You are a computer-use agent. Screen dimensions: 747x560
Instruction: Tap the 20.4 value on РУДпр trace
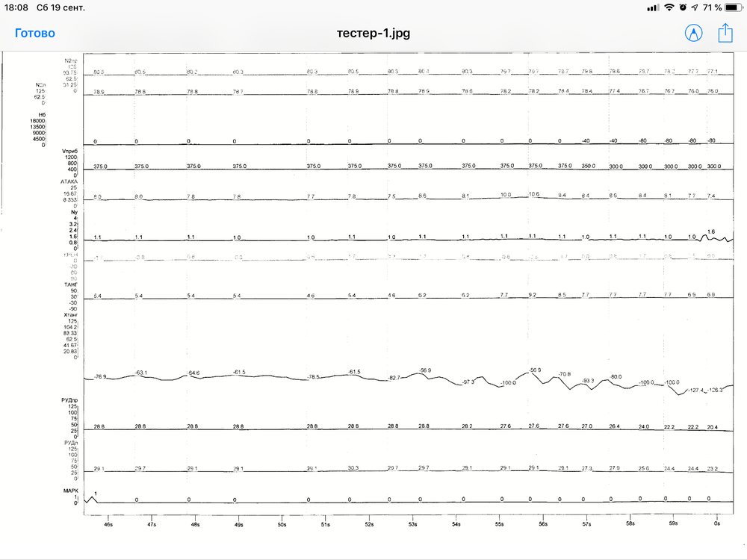click(x=712, y=427)
